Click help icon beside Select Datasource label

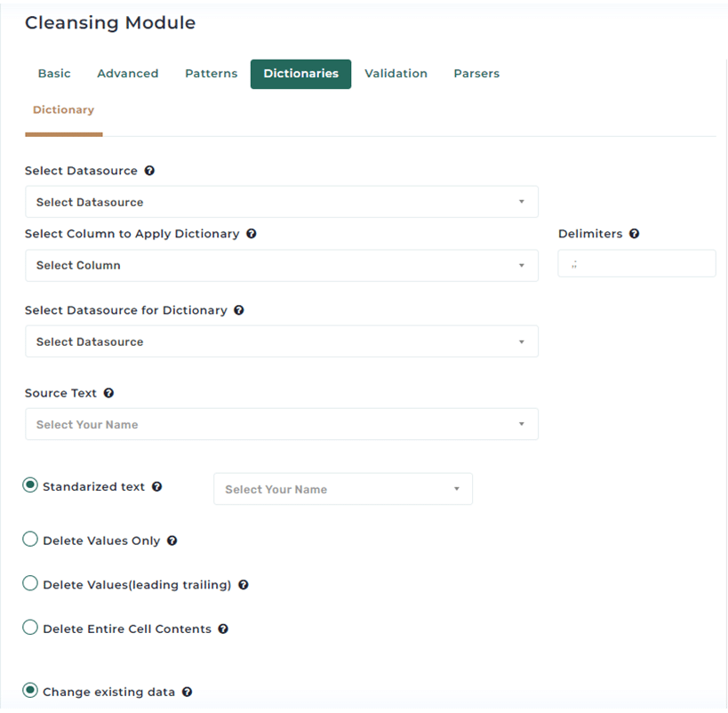coord(149,171)
